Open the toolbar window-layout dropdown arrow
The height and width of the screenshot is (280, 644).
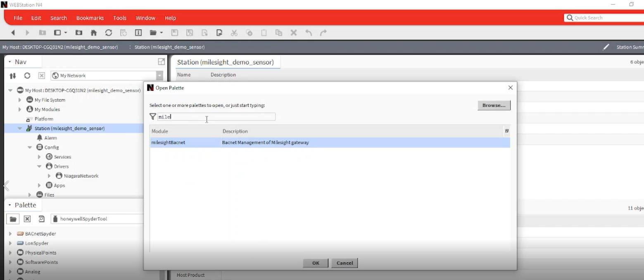[65, 33]
